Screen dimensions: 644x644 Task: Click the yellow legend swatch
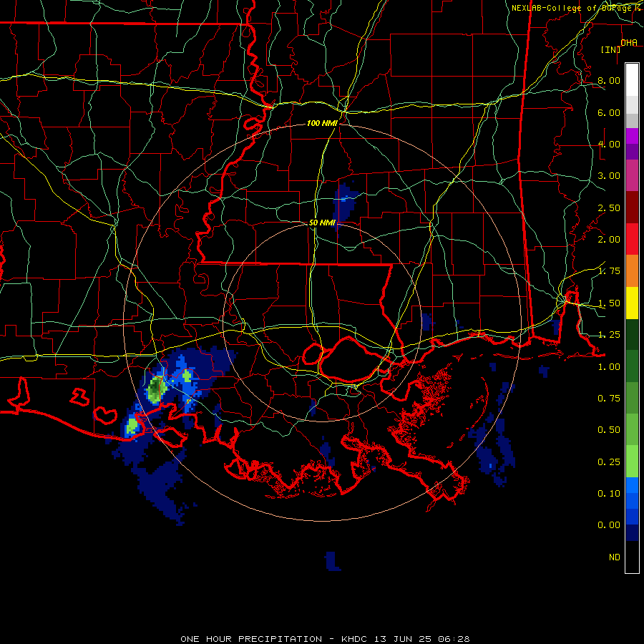[632, 303]
